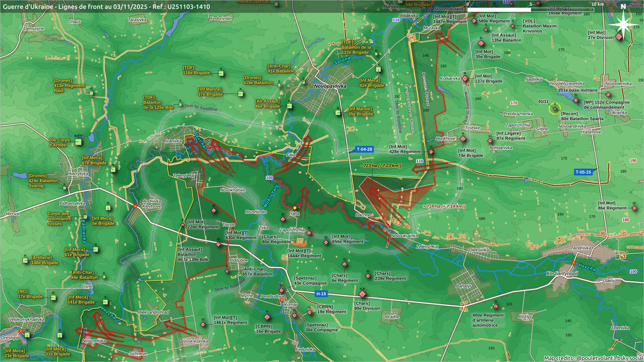This screenshot has width=644, height=362.
Task: Click the 137e Brigade diamond at Kotliarivka
Action: click(x=465, y=79)
